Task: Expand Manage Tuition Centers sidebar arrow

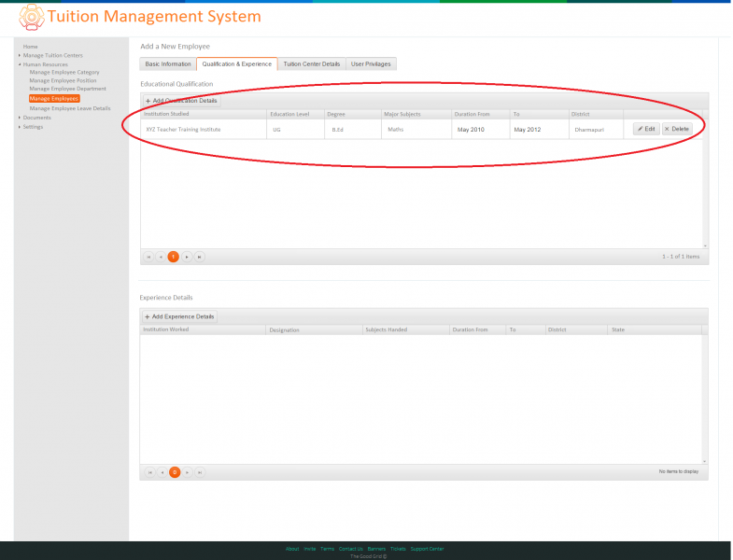Action: click(x=20, y=55)
